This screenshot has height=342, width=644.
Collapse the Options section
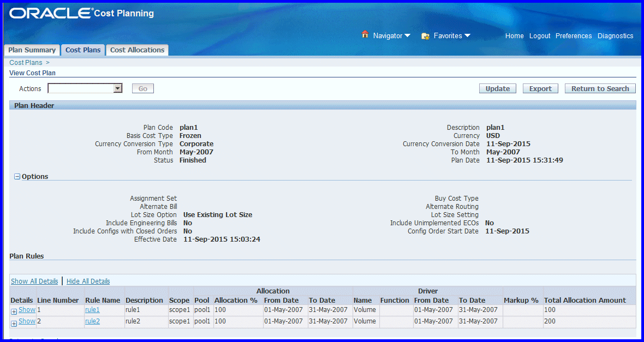click(x=17, y=177)
